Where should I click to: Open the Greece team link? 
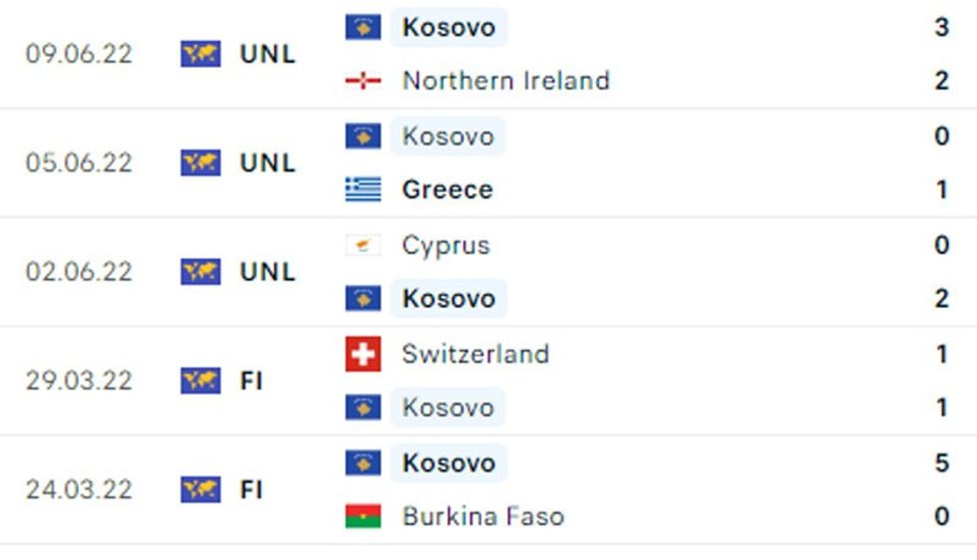click(x=447, y=189)
